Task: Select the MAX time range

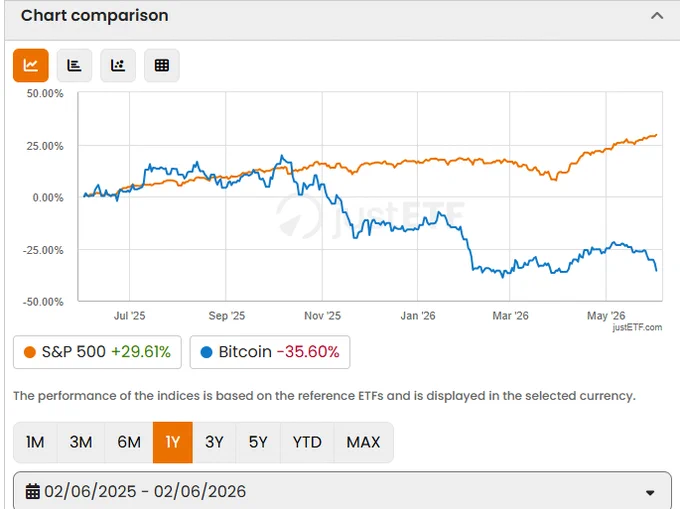Action: [363, 442]
